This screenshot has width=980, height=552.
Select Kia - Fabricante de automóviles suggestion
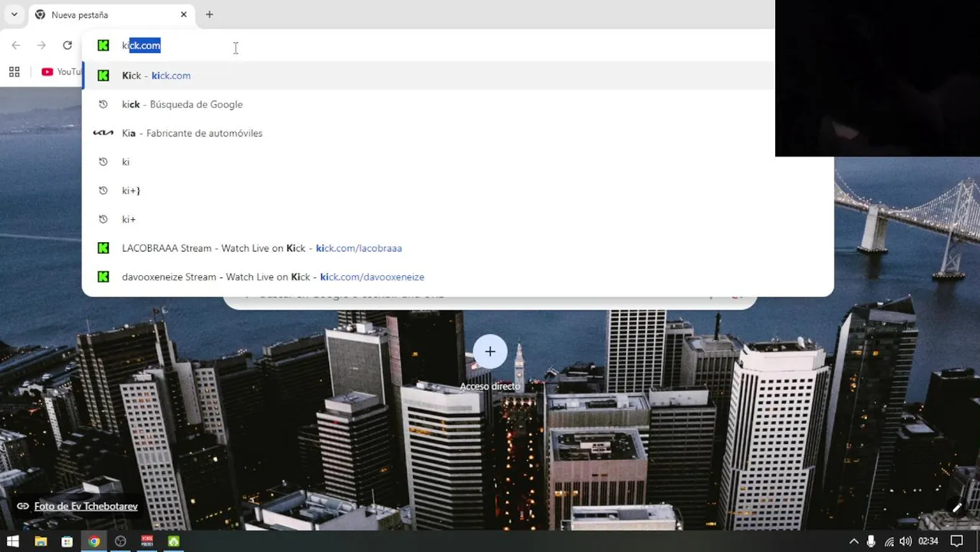pyautogui.click(x=458, y=133)
